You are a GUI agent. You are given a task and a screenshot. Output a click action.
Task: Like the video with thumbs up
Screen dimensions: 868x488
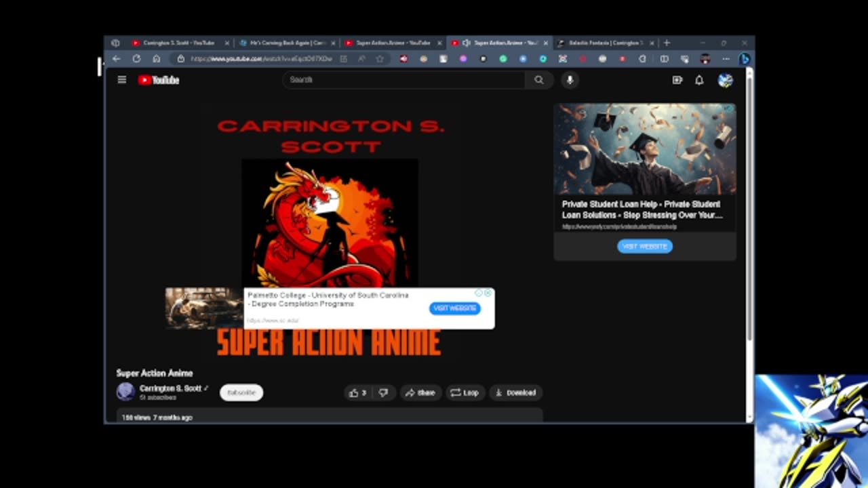(x=357, y=392)
